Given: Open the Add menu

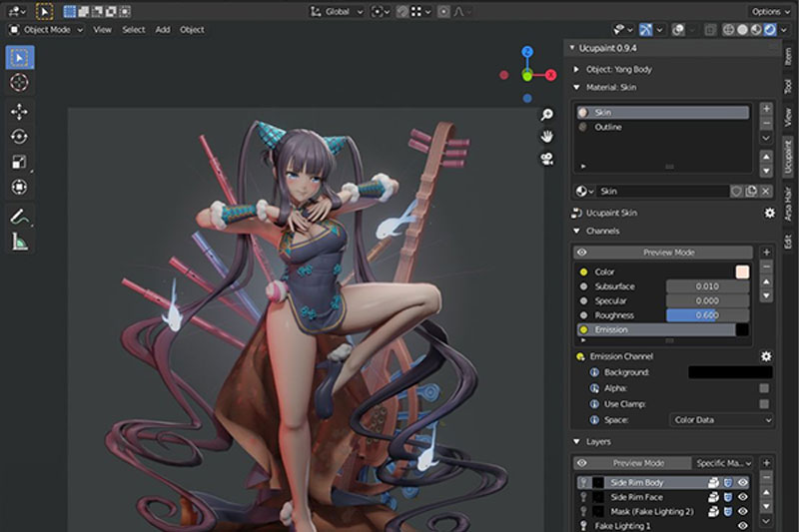Looking at the screenshot, I should coord(163,30).
